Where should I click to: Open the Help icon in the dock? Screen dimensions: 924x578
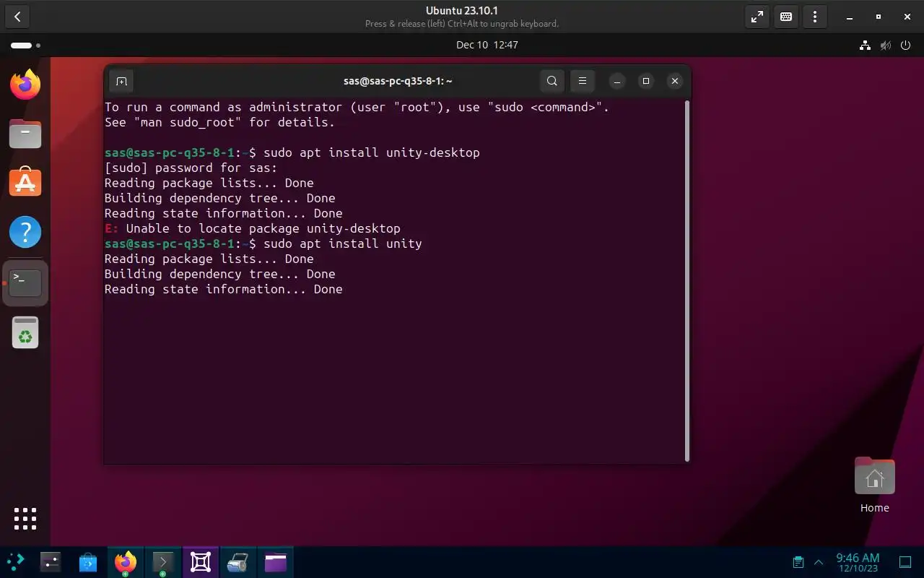point(25,232)
